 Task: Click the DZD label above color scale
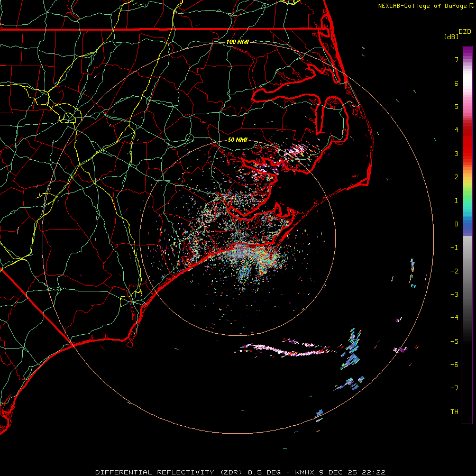pyautogui.click(x=465, y=32)
